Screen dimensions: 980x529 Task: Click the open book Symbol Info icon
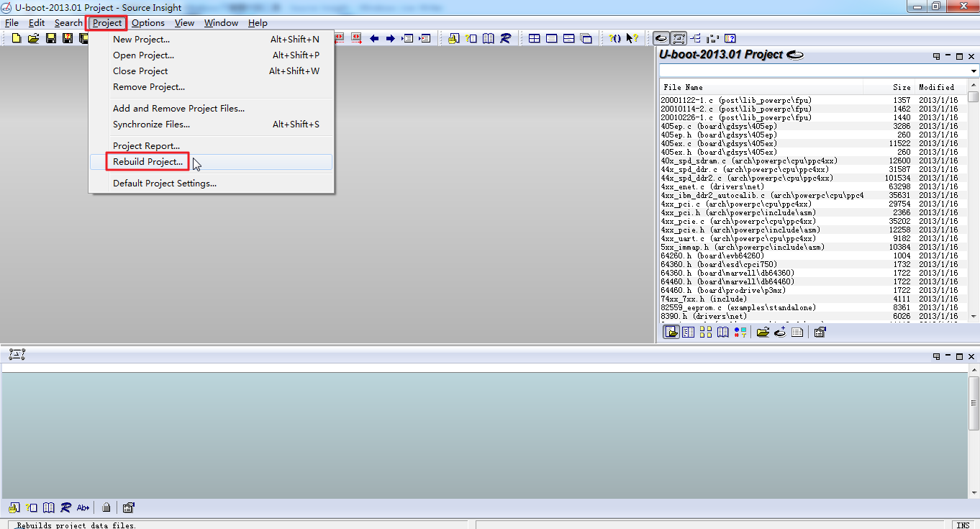(489, 38)
